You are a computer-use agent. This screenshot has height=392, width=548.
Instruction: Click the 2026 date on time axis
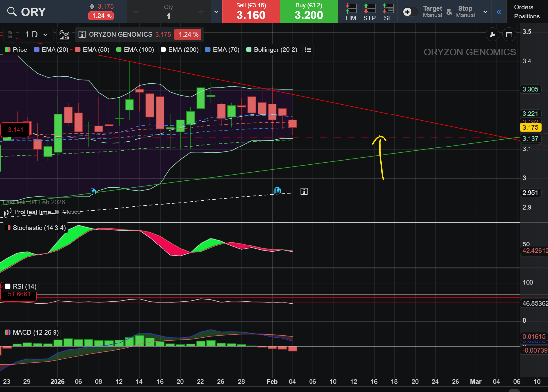[x=57, y=382]
